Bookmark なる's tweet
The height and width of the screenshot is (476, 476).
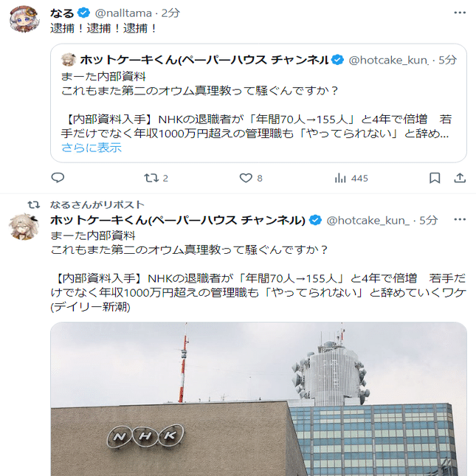pos(435,178)
